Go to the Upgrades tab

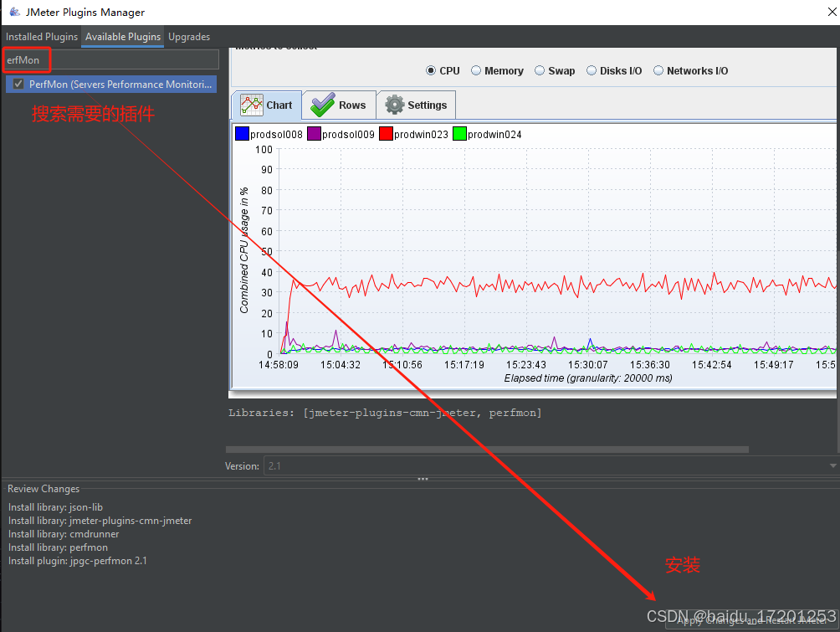[189, 37]
